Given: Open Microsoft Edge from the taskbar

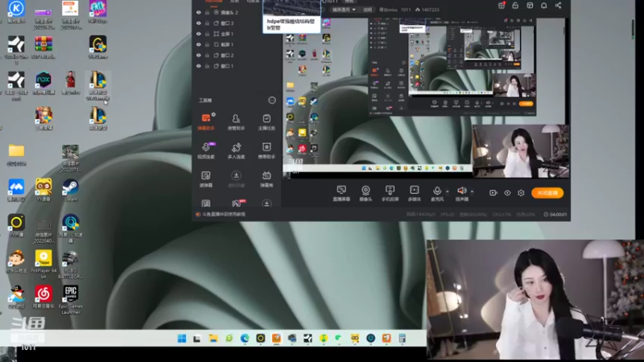Looking at the screenshot, I should pos(245,338).
